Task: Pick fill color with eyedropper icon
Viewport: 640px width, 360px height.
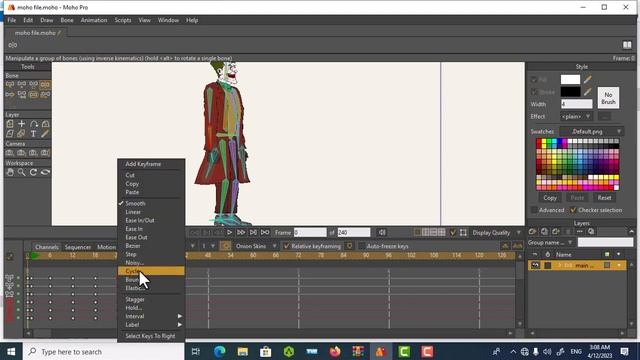Action: coord(587,80)
